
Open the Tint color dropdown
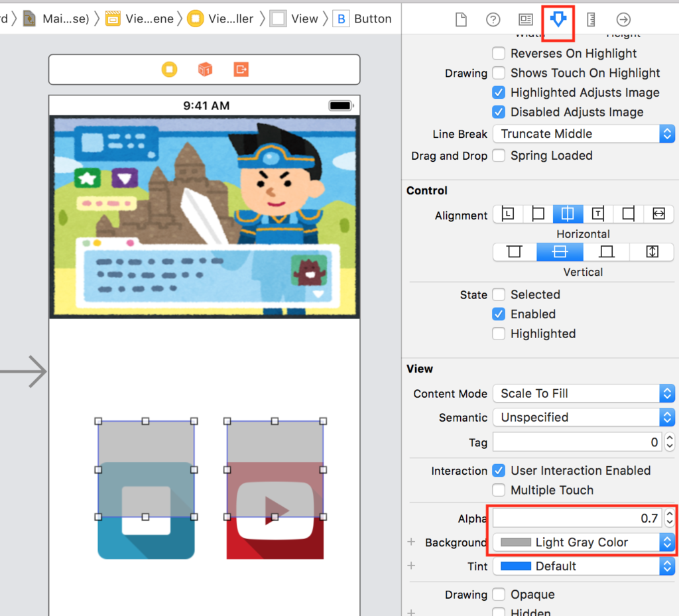[584, 566]
